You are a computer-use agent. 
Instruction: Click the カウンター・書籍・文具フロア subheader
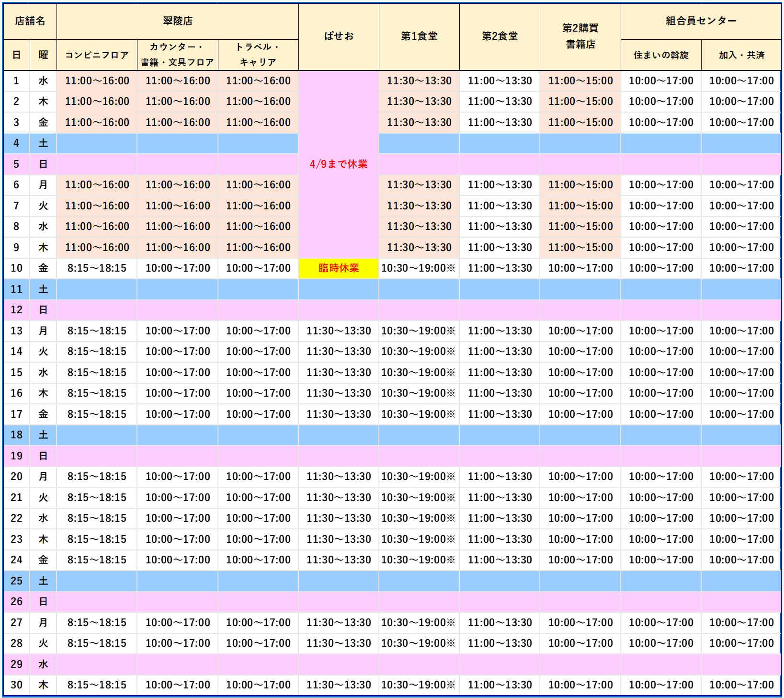[x=177, y=55]
